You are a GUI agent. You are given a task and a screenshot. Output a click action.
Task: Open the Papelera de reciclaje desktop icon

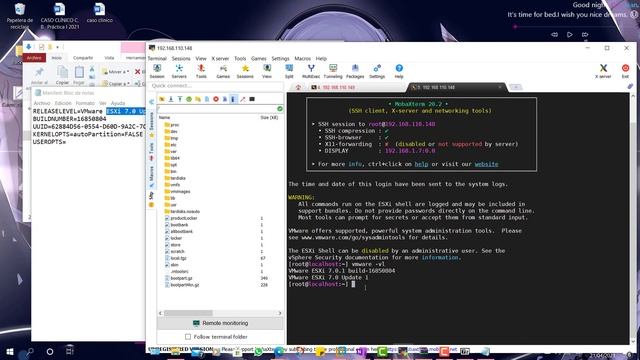19,16
